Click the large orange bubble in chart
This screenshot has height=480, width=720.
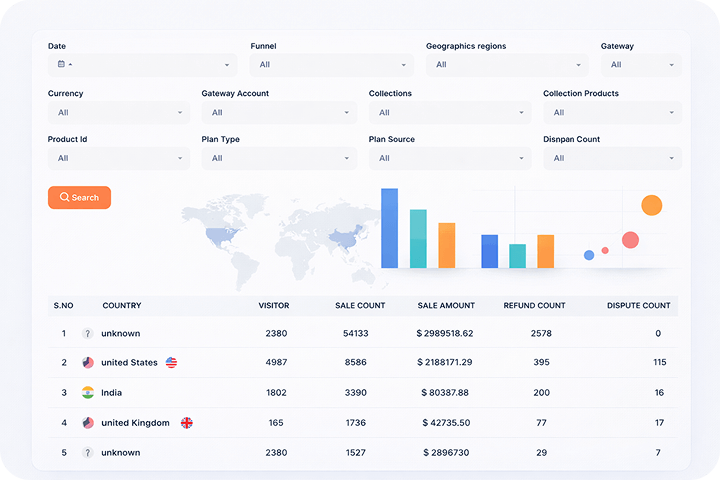(651, 206)
